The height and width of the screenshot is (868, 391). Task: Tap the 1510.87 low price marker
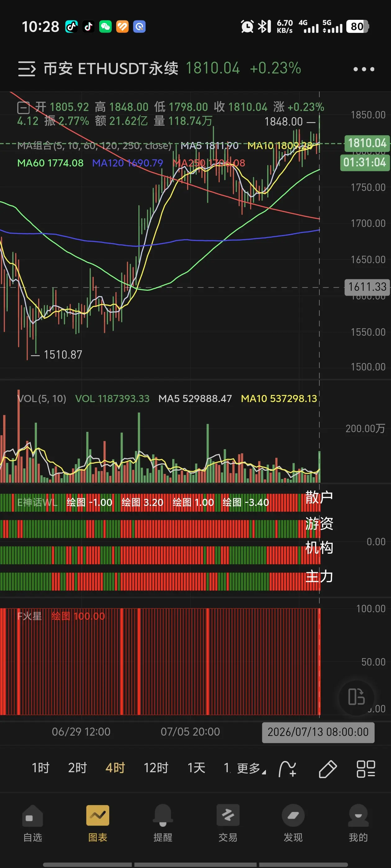point(63,355)
